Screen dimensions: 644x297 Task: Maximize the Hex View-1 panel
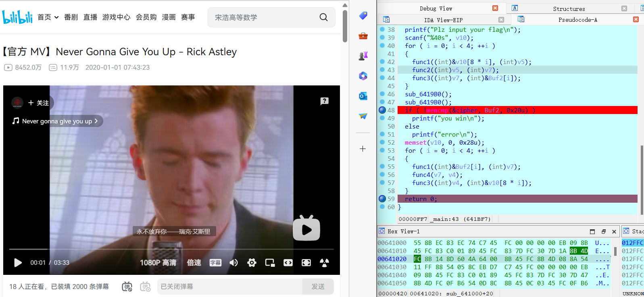tap(592, 231)
